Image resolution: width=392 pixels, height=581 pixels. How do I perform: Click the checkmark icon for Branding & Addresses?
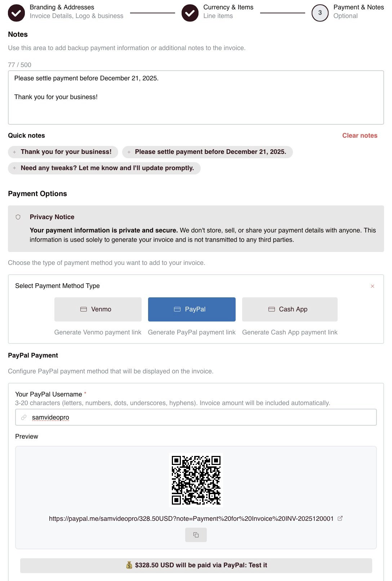click(16, 13)
